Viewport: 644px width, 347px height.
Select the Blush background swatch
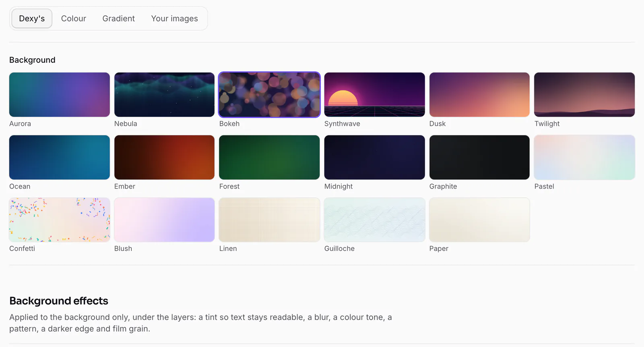click(x=164, y=220)
